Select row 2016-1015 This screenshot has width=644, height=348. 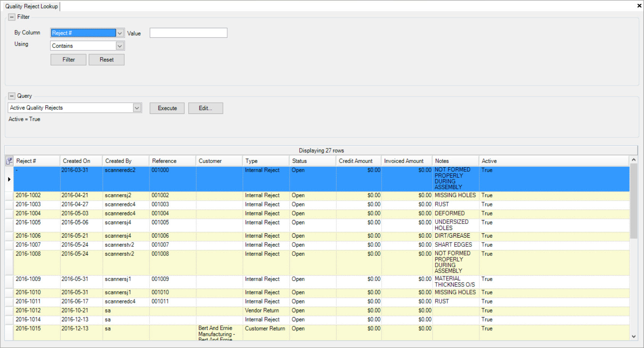click(321, 332)
